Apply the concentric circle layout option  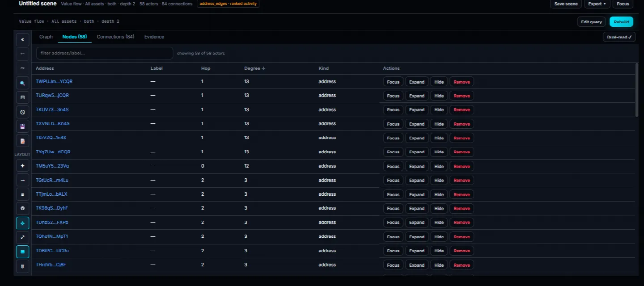(x=23, y=209)
